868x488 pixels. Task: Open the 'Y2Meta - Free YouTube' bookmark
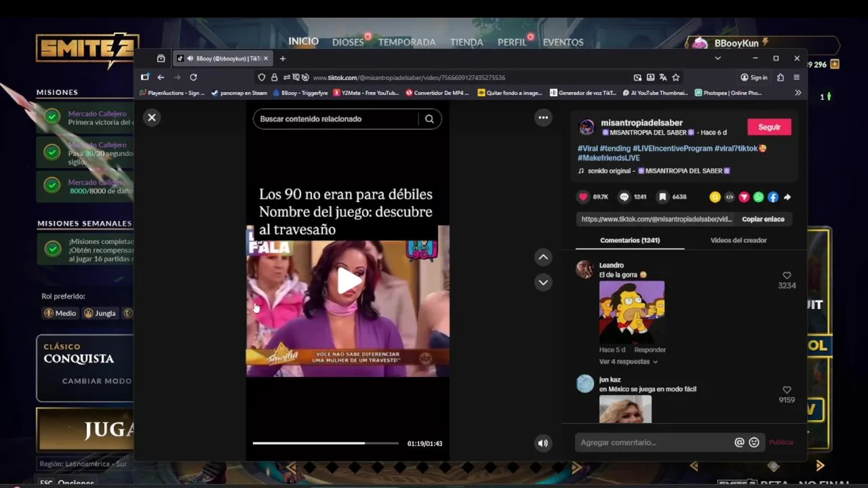pos(366,93)
